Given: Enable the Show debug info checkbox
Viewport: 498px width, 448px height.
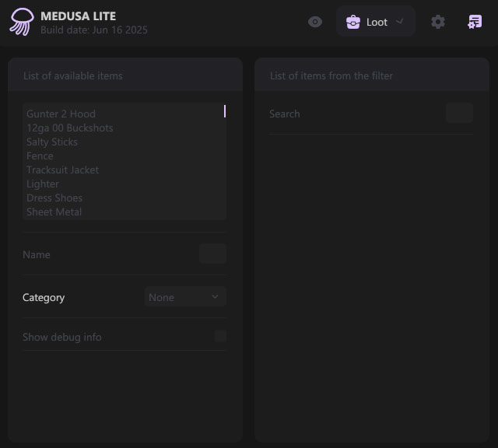Looking at the screenshot, I should 220,337.
